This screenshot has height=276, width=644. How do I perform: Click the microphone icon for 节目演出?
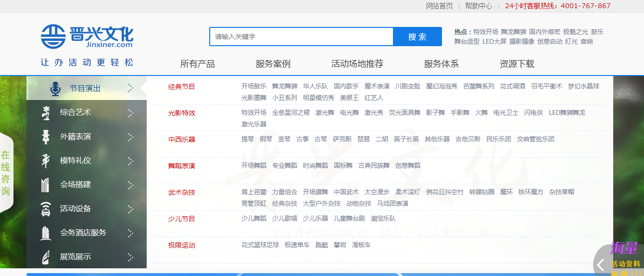coord(55,88)
